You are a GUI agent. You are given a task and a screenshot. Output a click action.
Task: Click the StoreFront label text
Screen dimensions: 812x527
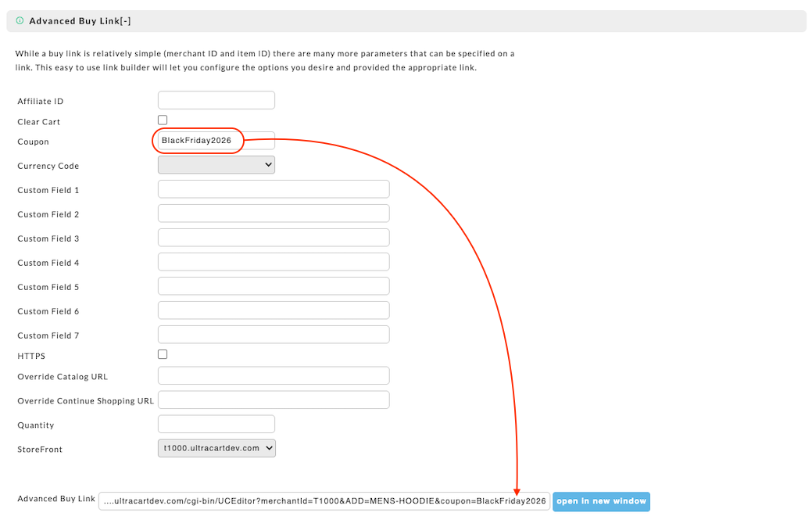(x=40, y=450)
